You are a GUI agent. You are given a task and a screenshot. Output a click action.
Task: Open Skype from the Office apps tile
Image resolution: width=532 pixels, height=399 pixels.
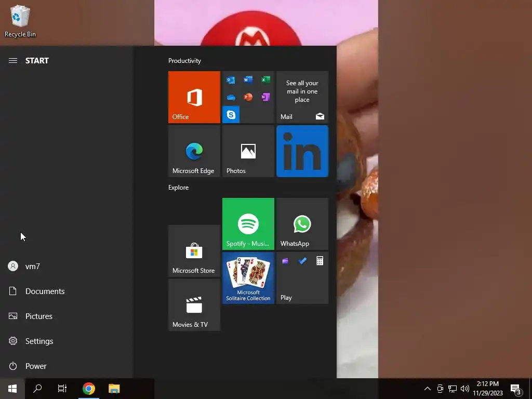231,115
